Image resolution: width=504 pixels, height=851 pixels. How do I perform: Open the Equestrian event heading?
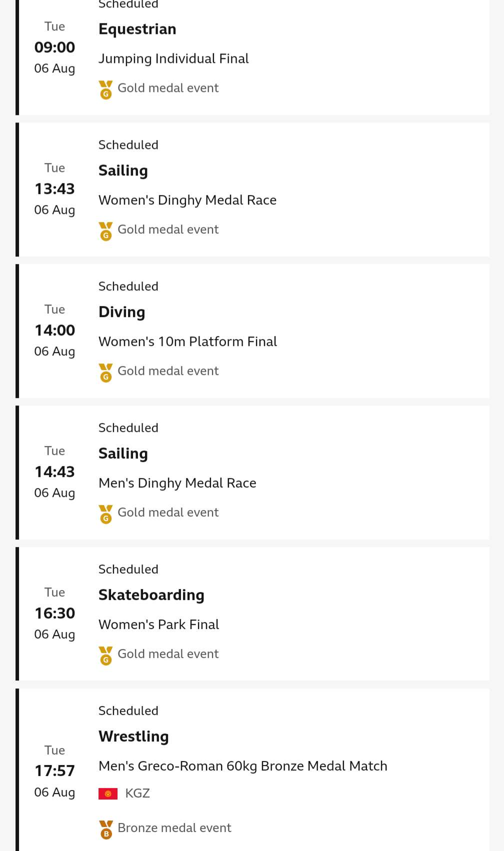tap(137, 29)
